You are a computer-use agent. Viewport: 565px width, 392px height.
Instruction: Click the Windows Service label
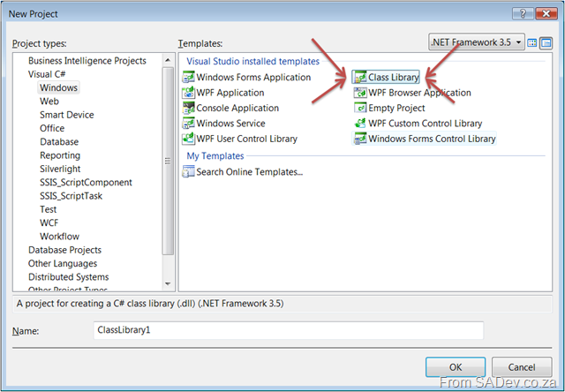tap(230, 124)
